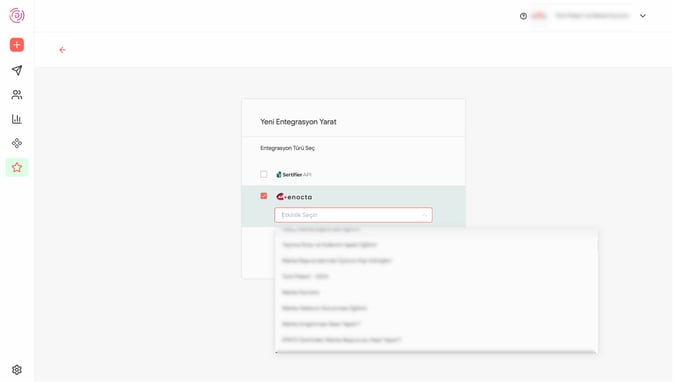Open the bar chart analytics section

point(17,119)
